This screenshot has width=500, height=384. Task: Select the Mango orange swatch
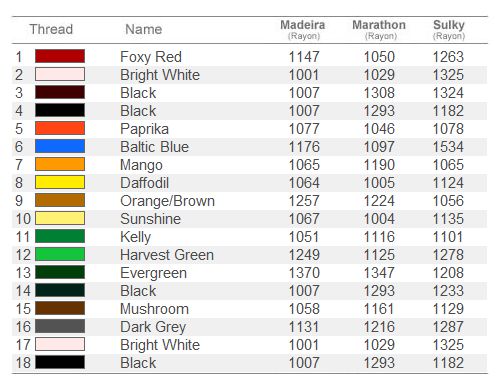pyautogui.click(x=60, y=164)
